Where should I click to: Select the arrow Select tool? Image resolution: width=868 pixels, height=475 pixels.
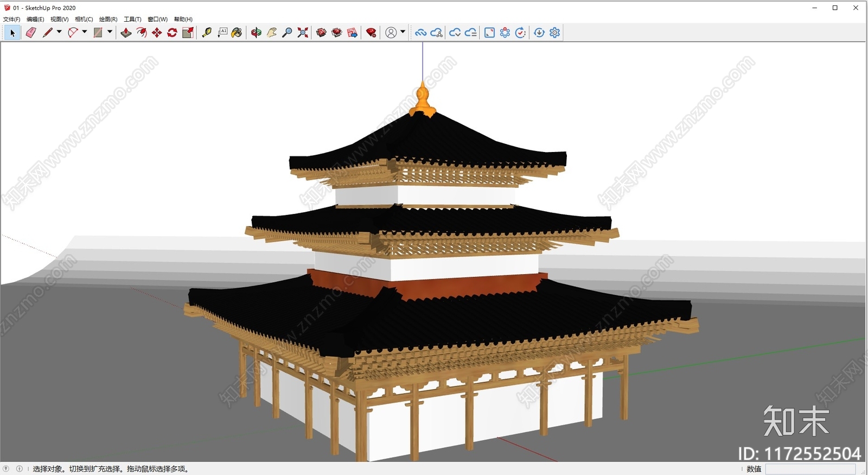(x=12, y=33)
